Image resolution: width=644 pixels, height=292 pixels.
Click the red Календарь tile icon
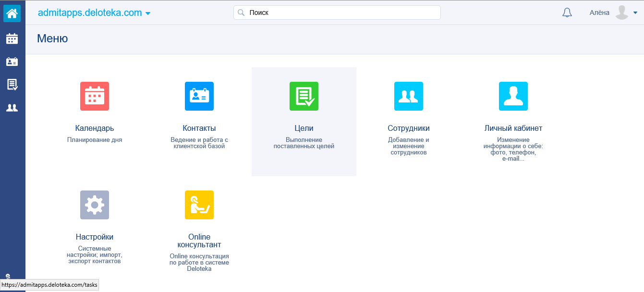(95, 96)
